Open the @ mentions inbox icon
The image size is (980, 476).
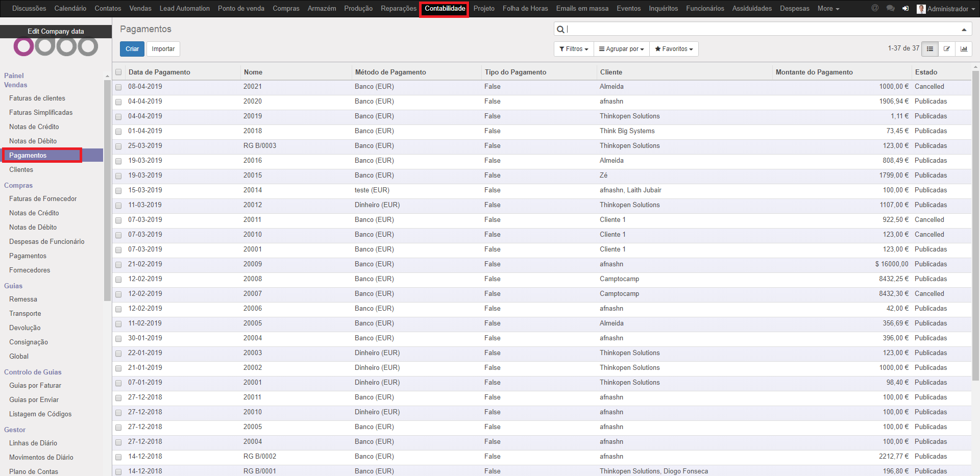(x=875, y=8)
